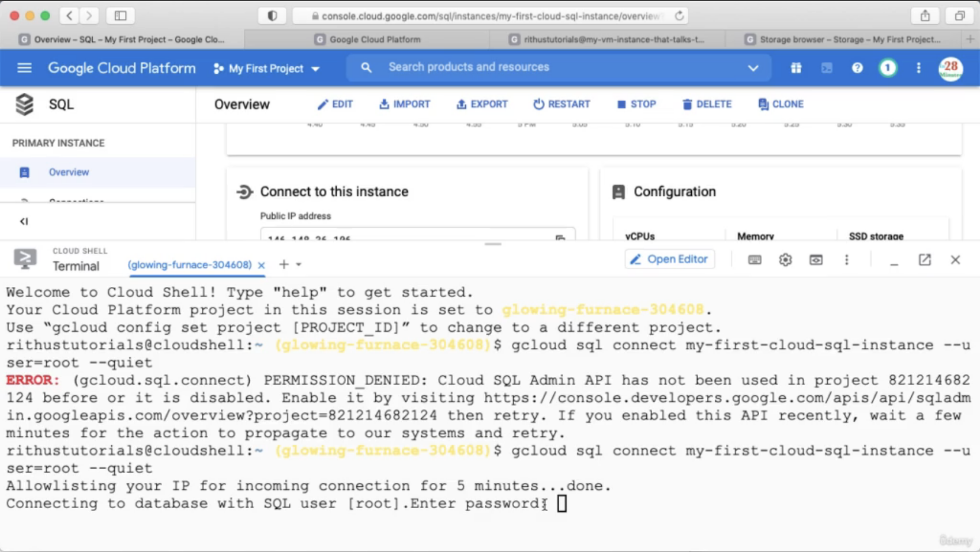Collapse the SQL side navigation panel

click(x=24, y=221)
